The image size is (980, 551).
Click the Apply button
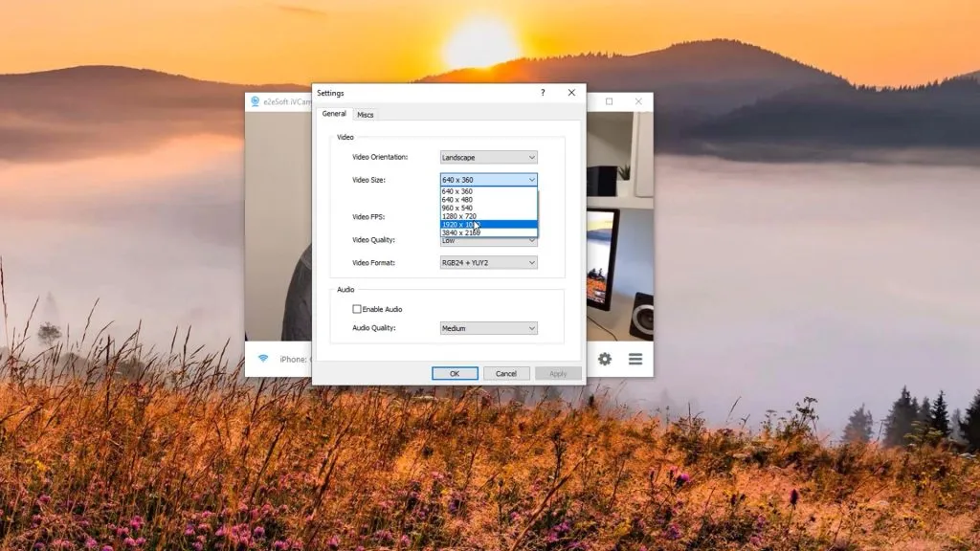[x=558, y=374]
